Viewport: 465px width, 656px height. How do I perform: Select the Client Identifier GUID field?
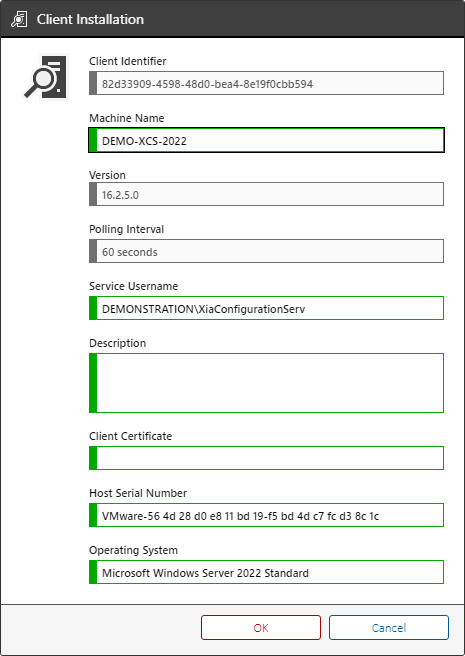pos(266,83)
